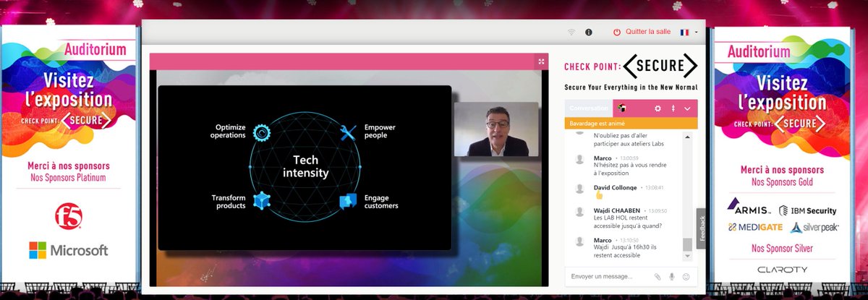The width and height of the screenshot is (868, 300).
Task: Click David Collonge's name in chat
Action: pos(615,187)
